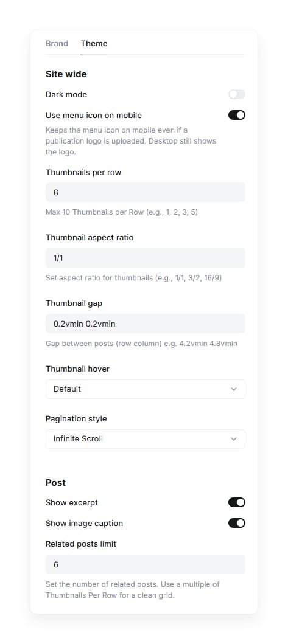Click the Thumbnail aspect ratio field showing 1/1
The width and height of the screenshot is (288, 644).
click(x=146, y=258)
